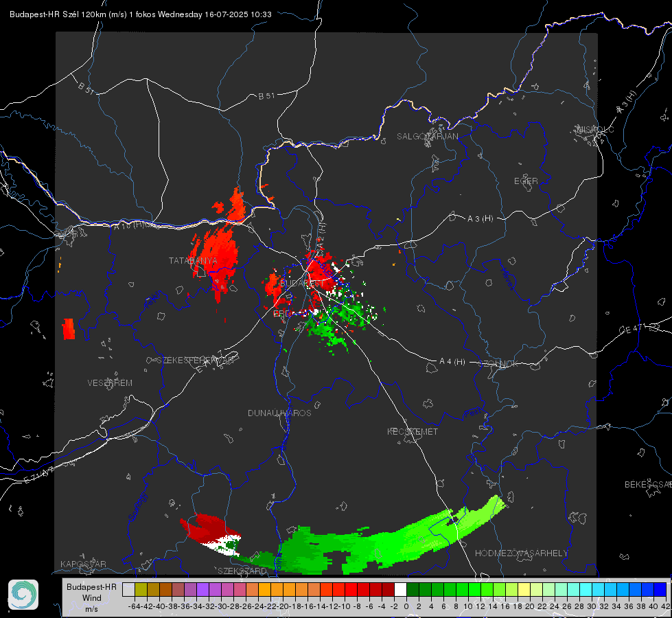Select the VESZPREM city label
672x618 pixels.
110,383
